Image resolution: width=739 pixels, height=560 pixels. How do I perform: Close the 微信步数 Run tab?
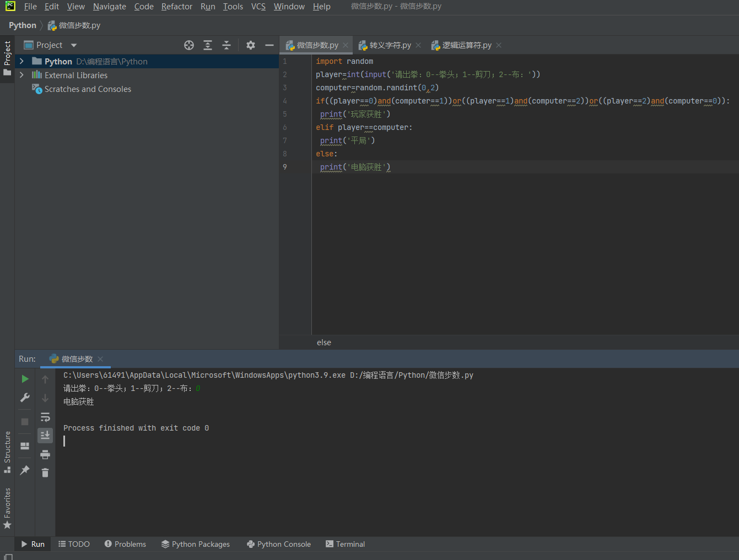(100, 359)
